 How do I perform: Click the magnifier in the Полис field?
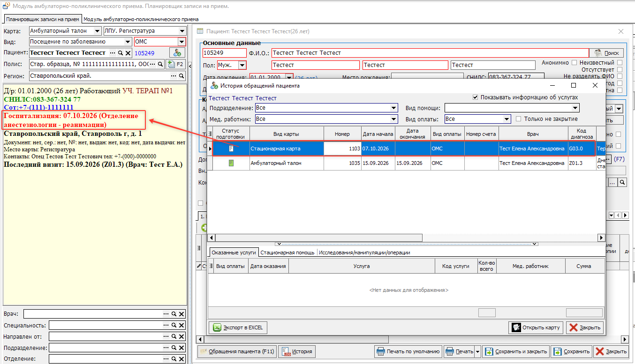[x=160, y=64]
